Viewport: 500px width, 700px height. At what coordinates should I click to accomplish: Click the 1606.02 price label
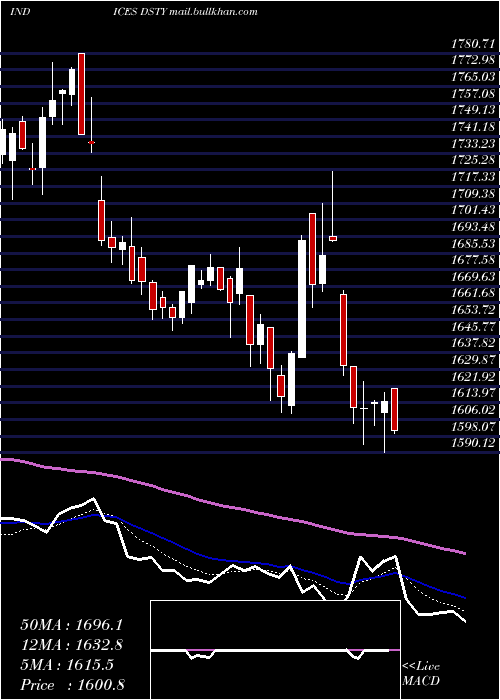tap(473, 410)
